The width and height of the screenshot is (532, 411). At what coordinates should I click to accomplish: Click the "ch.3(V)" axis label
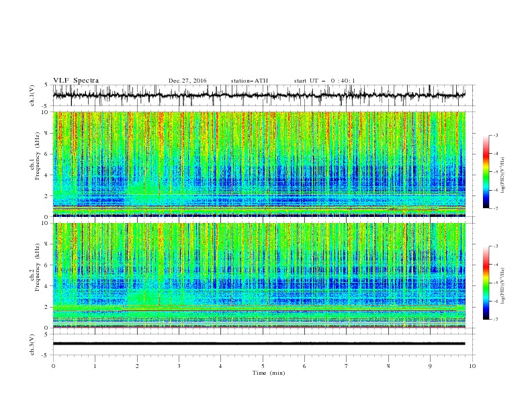pos(32,345)
